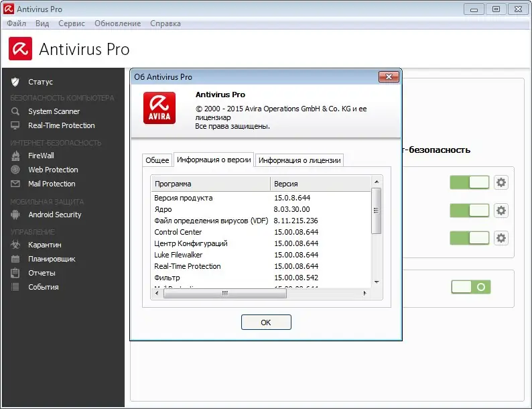
Task: Select the Luke Filewalker row
Action: coord(261,255)
